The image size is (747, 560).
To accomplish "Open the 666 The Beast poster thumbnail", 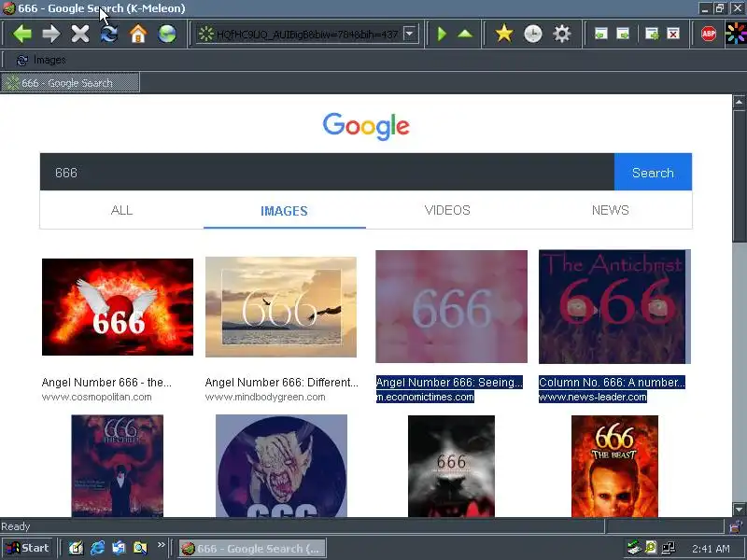I will coord(614,466).
